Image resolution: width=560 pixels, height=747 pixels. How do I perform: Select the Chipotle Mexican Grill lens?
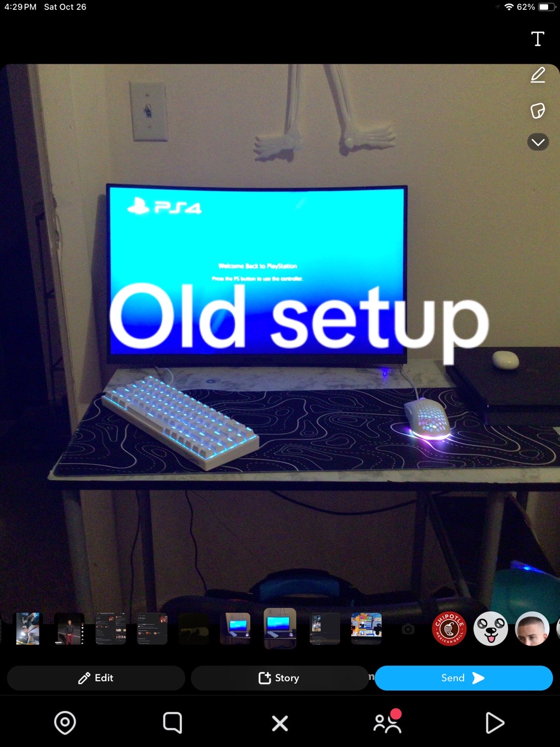point(449,629)
